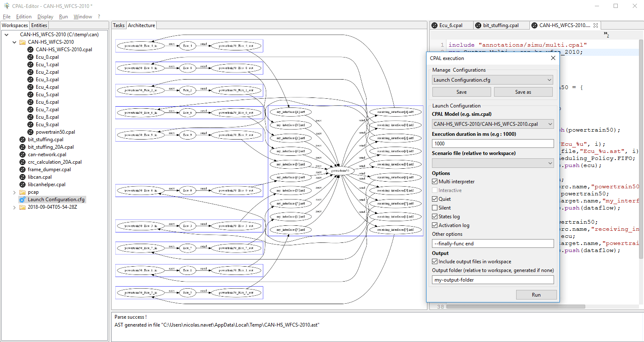Click the Execution duration input field
644x342 pixels.
[x=493, y=144]
